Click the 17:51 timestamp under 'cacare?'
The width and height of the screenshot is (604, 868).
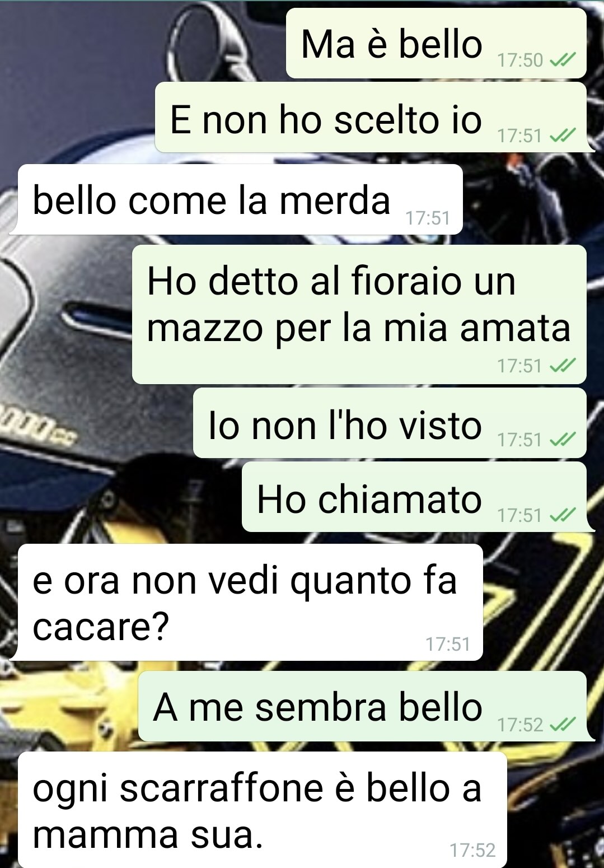448,644
